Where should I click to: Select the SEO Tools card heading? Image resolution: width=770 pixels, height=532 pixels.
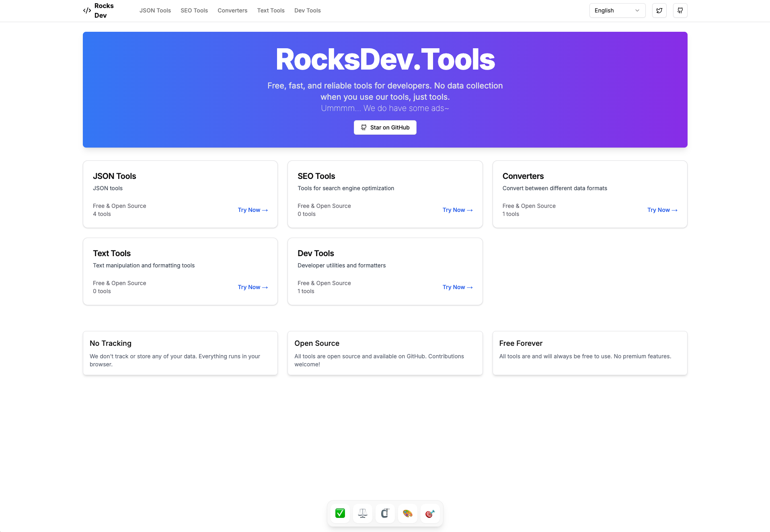pyautogui.click(x=316, y=176)
